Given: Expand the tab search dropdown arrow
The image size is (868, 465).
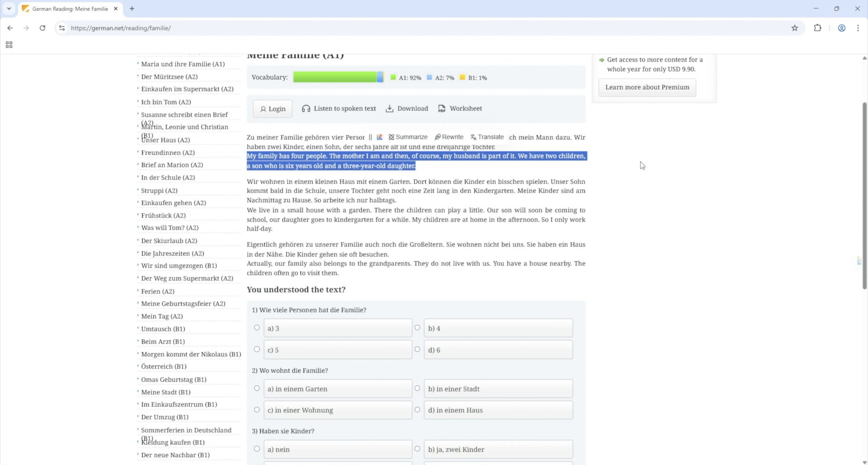Looking at the screenshot, I should tap(9, 8).
